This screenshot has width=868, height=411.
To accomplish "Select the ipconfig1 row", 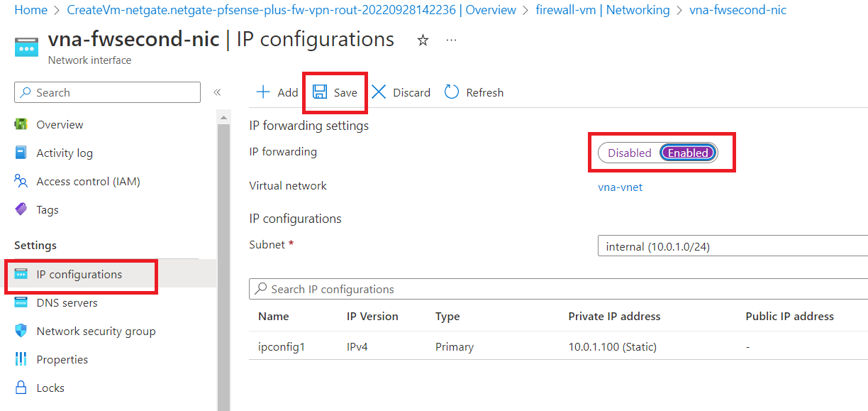I will (x=282, y=347).
